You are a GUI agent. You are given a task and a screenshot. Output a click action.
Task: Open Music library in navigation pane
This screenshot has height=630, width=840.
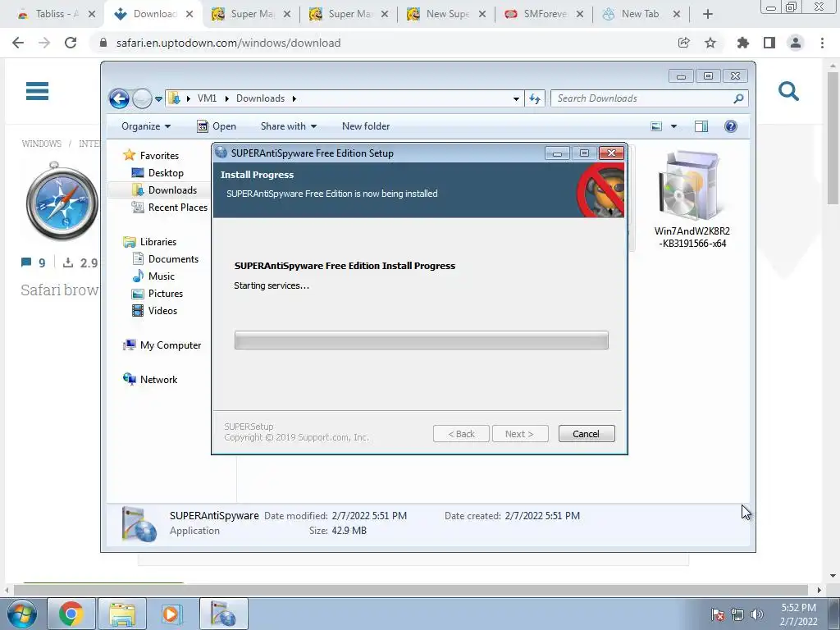point(153,276)
